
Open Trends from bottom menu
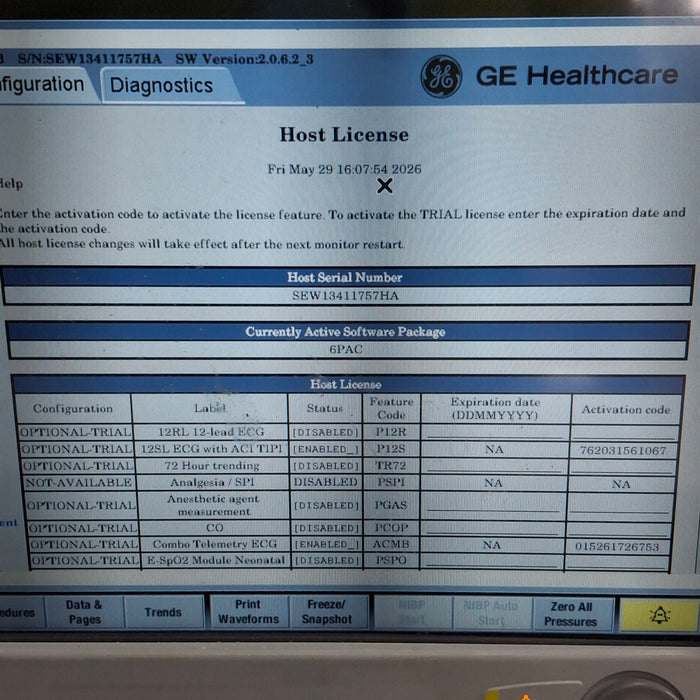point(163,612)
